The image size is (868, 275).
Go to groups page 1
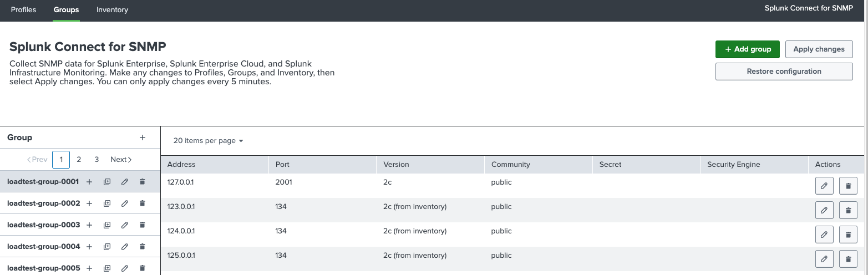click(x=61, y=159)
